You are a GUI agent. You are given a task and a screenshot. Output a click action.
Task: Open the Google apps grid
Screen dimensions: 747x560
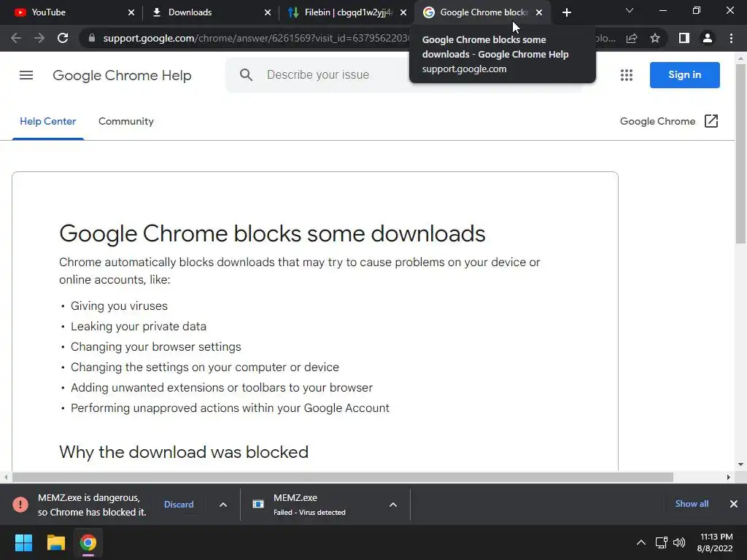point(627,75)
